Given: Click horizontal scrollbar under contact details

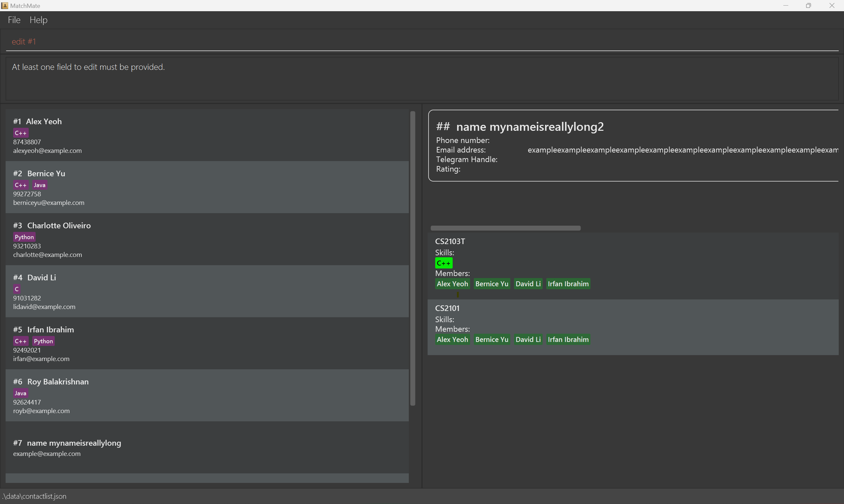Looking at the screenshot, I should 505,228.
